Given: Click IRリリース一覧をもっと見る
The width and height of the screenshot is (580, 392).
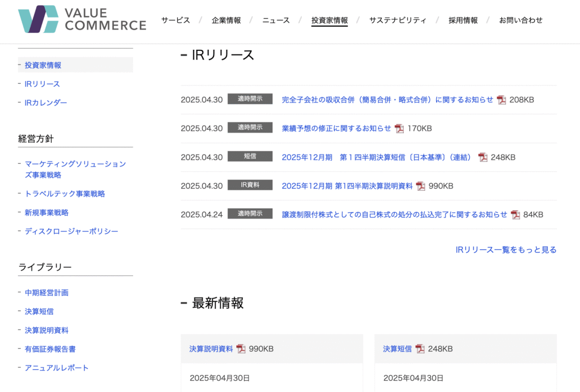Looking at the screenshot, I should click(x=506, y=250).
